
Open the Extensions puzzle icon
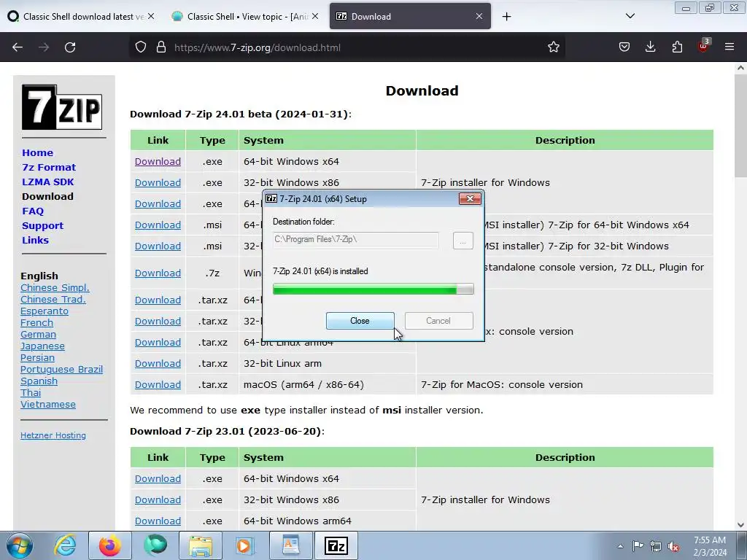(677, 47)
